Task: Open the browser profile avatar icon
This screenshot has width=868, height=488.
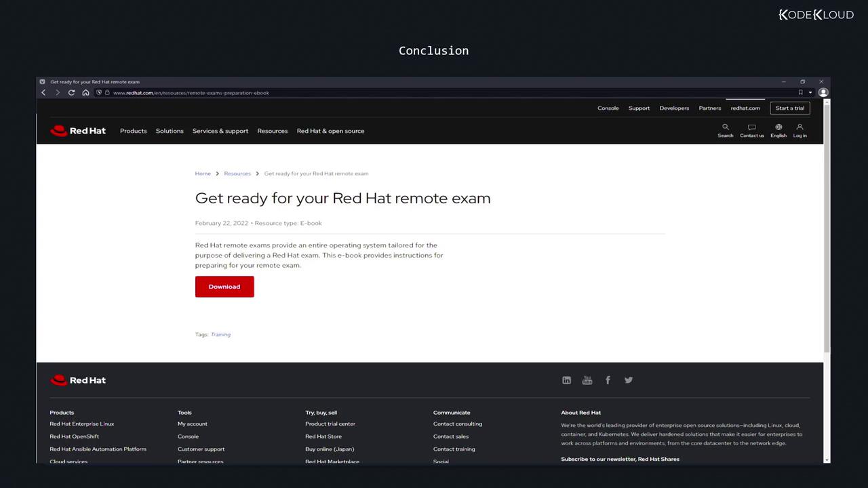Action: coord(823,93)
